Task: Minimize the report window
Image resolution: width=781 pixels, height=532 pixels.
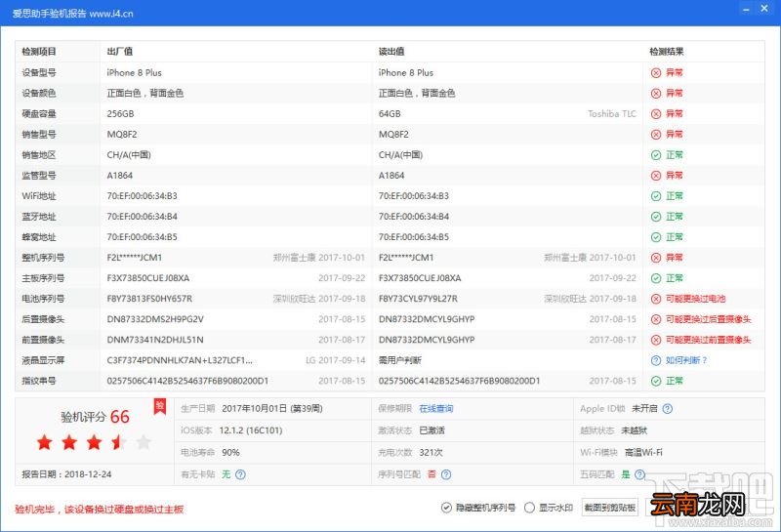Action: click(x=746, y=10)
